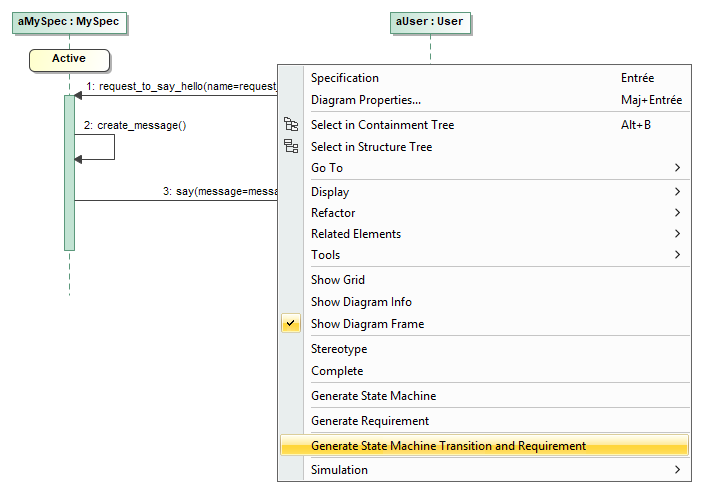Image resolution: width=716 pixels, height=503 pixels.
Task: Select the Active state invariant
Action: coord(69,60)
